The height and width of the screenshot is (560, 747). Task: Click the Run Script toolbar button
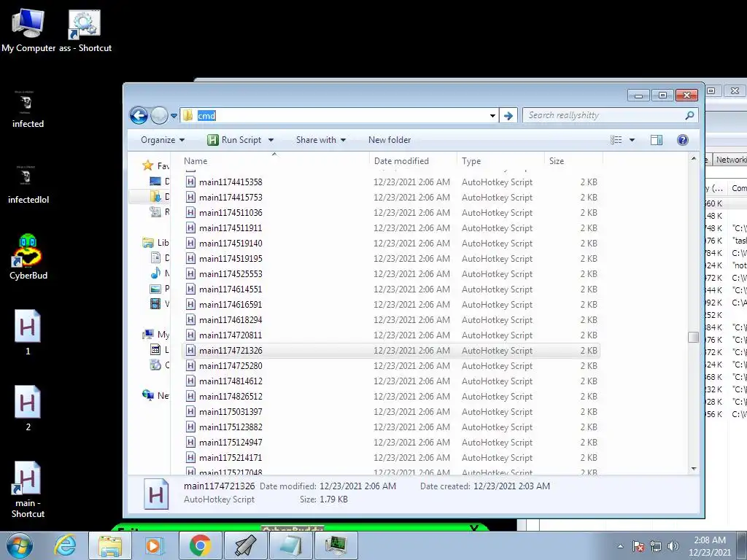coord(235,140)
